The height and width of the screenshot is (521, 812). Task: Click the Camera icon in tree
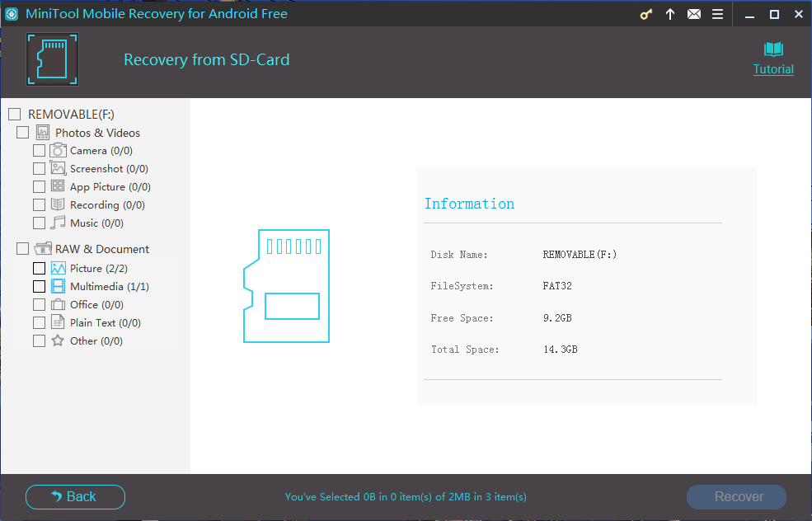click(x=58, y=150)
